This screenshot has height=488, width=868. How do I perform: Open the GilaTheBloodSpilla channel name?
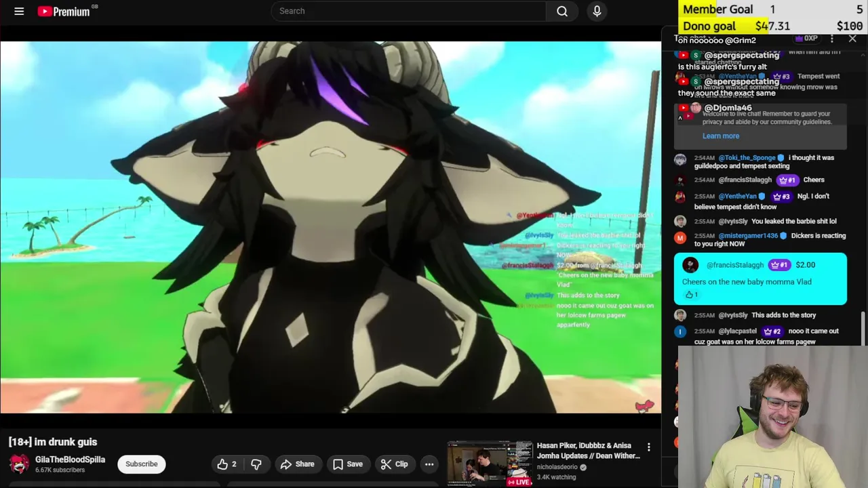pos(70,460)
